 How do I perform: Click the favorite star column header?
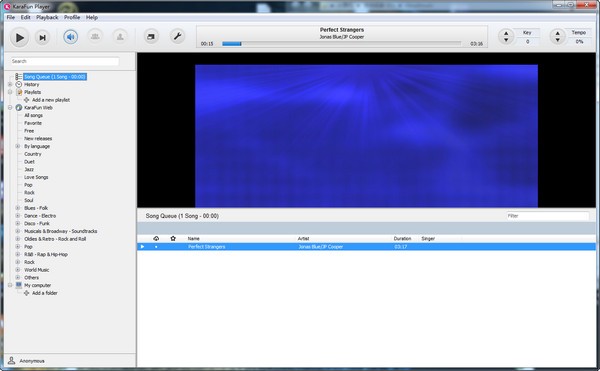pos(173,238)
